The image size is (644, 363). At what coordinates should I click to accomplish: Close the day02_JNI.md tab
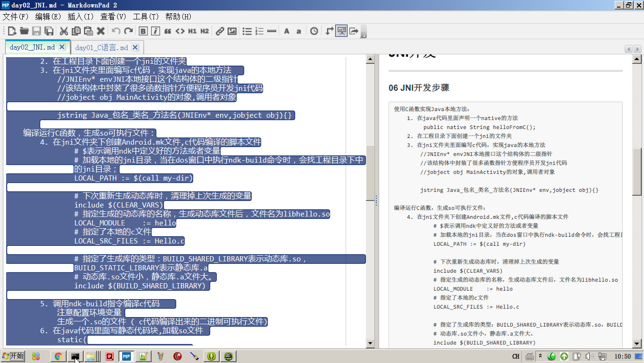tap(62, 47)
